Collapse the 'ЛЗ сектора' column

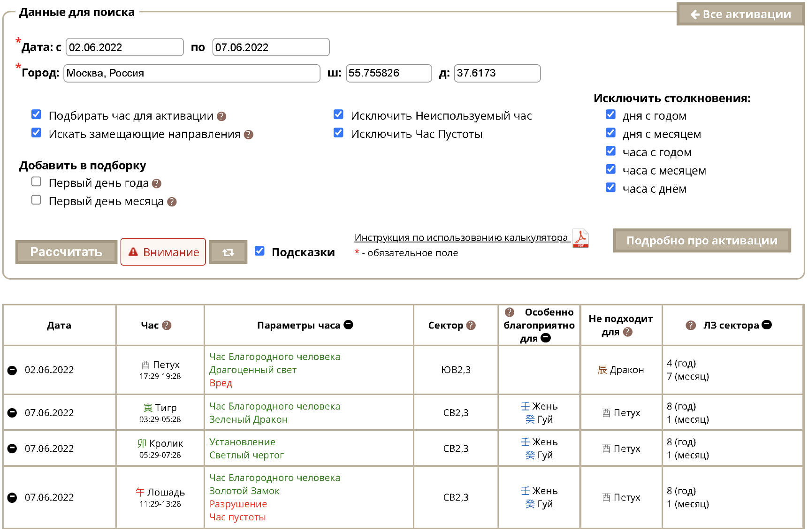(767, 325)
